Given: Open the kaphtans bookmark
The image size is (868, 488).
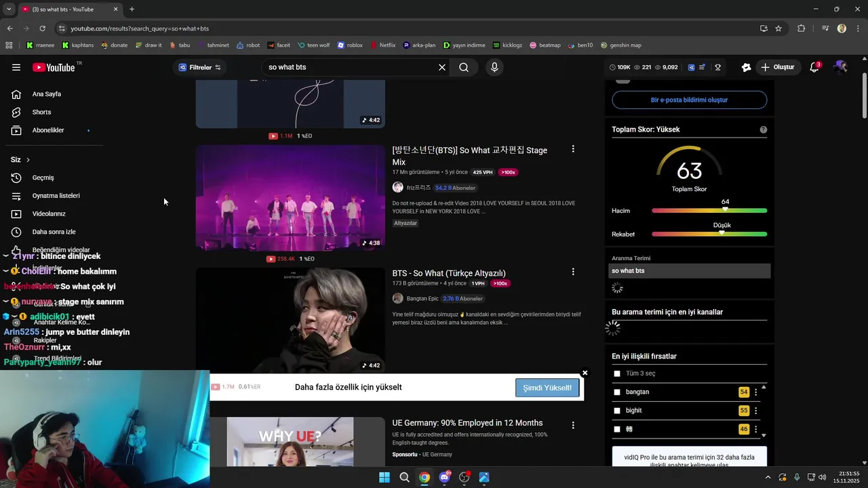Looking at the screenshot, I should click(77, 45).
